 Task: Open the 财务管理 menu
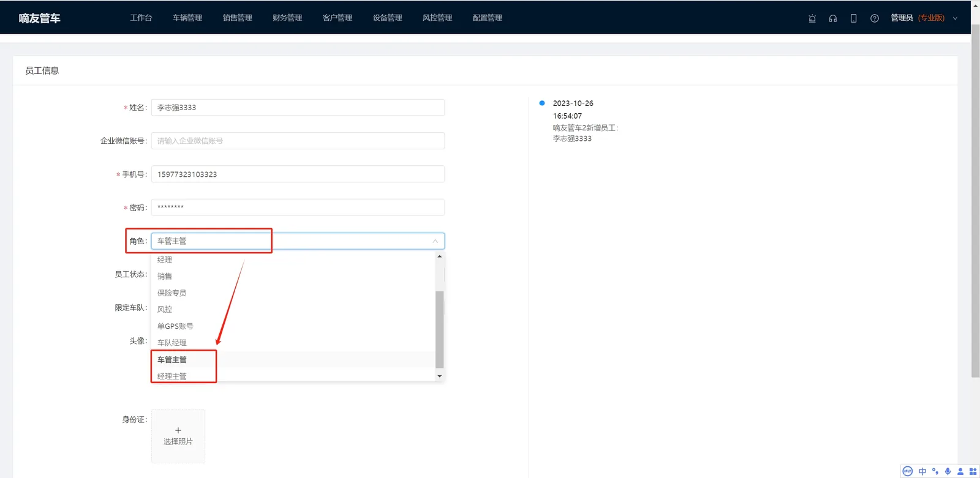[x=287, y=18]
